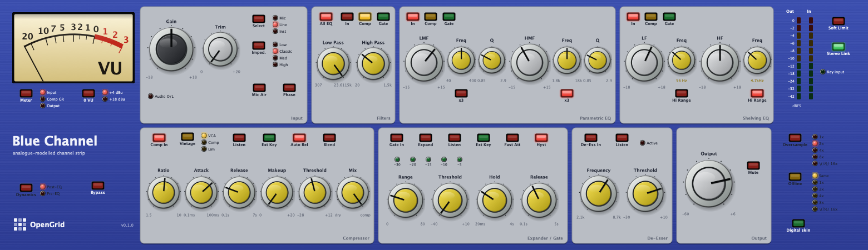868x250 pixels.
Task: Click the Filters section Gate button
Action: coord(383,17)
